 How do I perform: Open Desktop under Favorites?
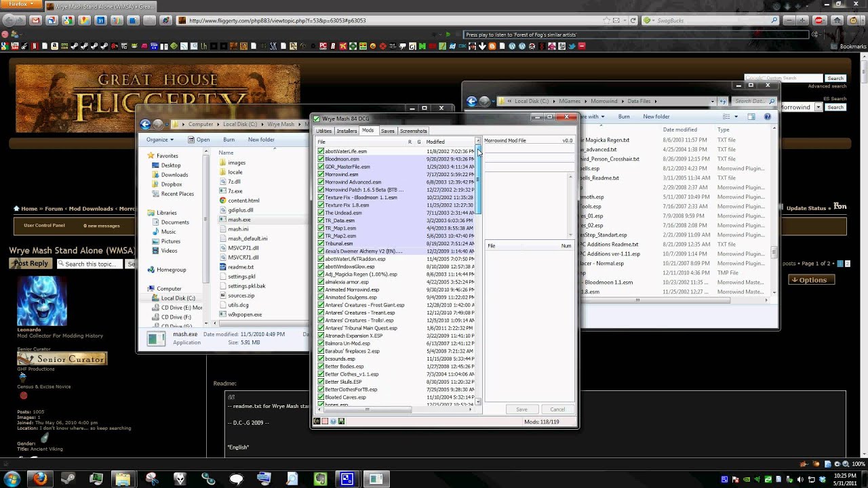[x=170, y=165]
